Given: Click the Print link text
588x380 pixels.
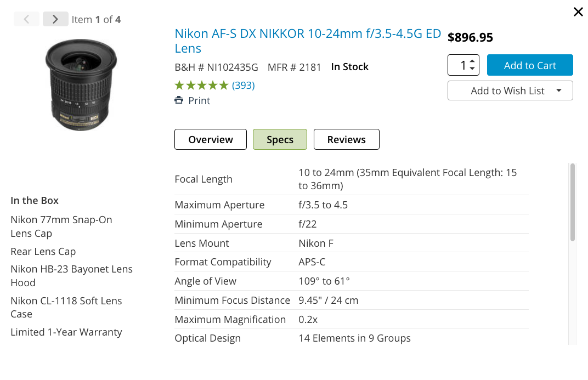Looking at the screenshot, I should point(199,101).
